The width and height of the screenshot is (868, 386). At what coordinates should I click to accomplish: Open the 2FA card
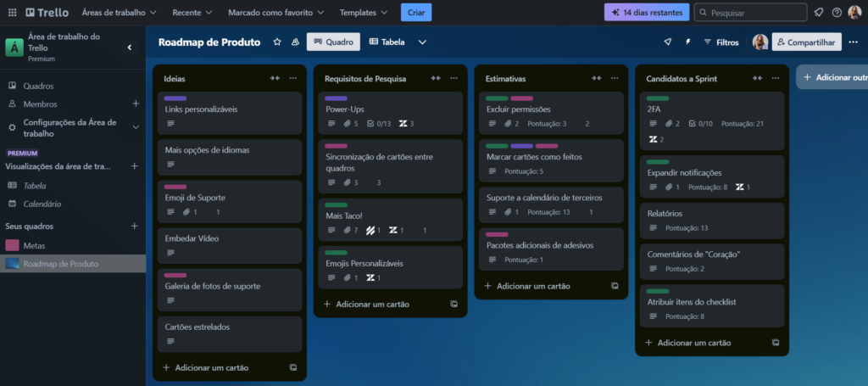click(x=712, y=120)
